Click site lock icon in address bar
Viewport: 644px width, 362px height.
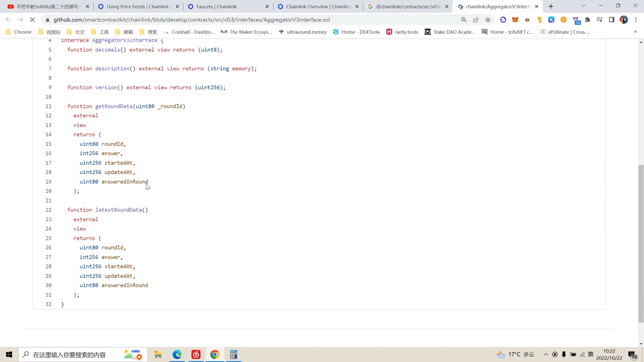(47, 20)
